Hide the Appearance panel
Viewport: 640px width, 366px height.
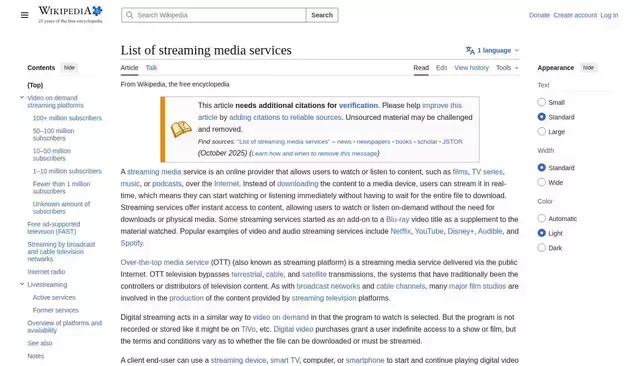(x=588, y=68)
